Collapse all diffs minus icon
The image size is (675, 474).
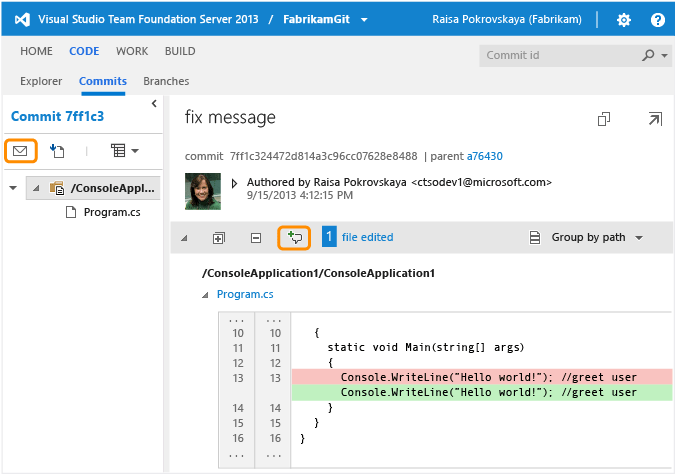coord(256,238)
